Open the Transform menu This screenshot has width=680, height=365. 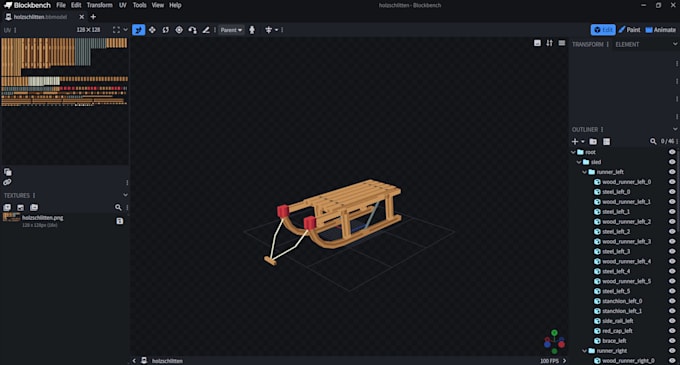(x=99, y=5)
